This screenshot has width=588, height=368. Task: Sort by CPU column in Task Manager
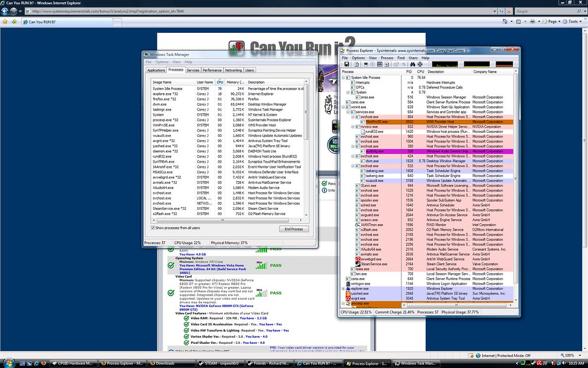pos(220,82)
